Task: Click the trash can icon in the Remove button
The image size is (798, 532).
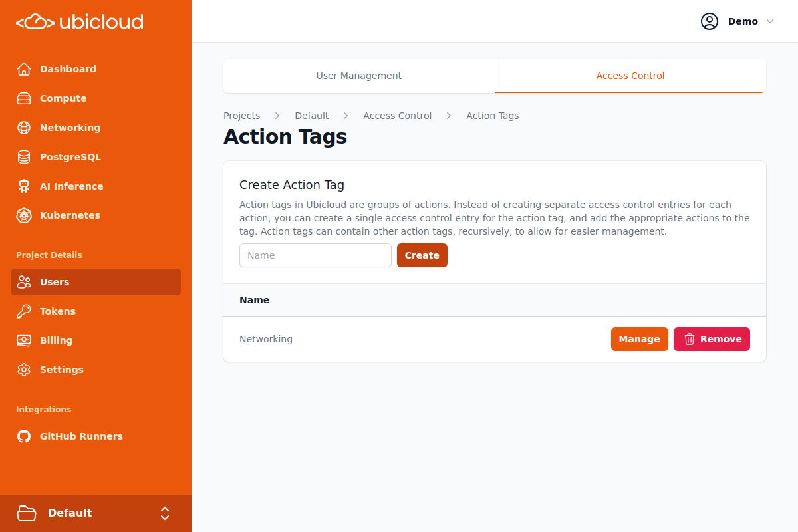Action: coord(690,339)
